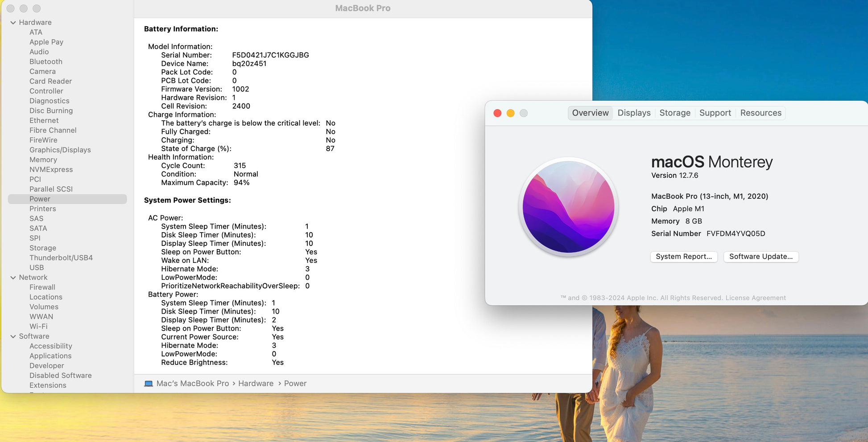
Task: Close the About This Mac window
Action: click(x=497, y=113)
